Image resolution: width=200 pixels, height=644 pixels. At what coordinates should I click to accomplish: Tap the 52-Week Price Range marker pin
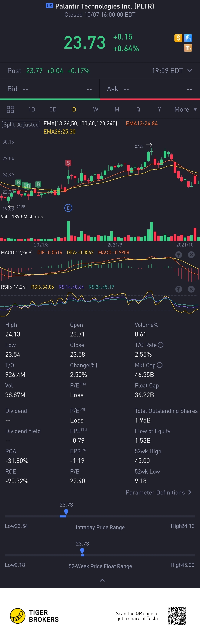tap(82, 551)
